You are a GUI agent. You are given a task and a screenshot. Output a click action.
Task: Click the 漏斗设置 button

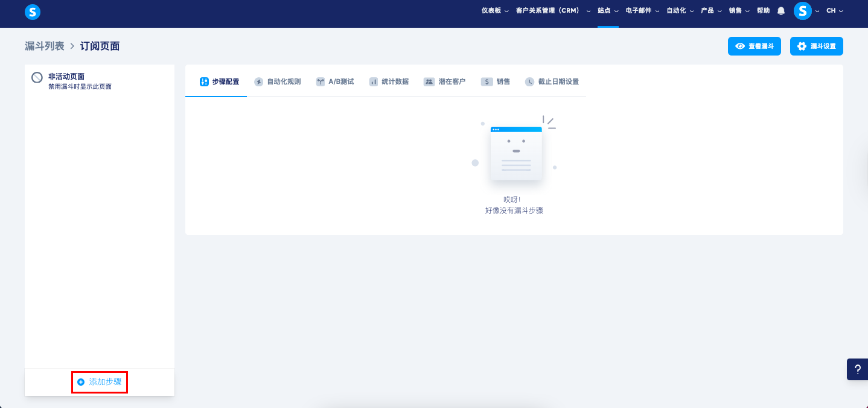coord(817,46)
